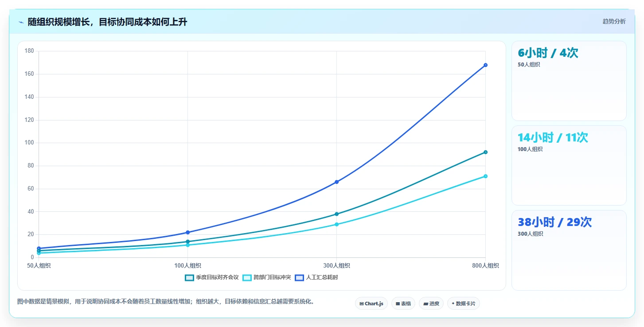This screenshot has height=327, width=644.
Task: Select the 季度目标对齐会议 data point at 800人组织
Action: point(485,152)
